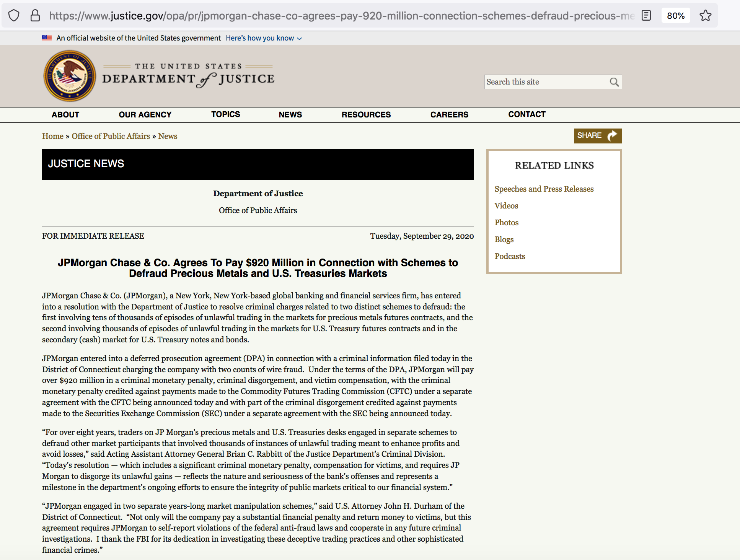Open the Podcasts related link
740x560 pixels.
click(510, 256)
